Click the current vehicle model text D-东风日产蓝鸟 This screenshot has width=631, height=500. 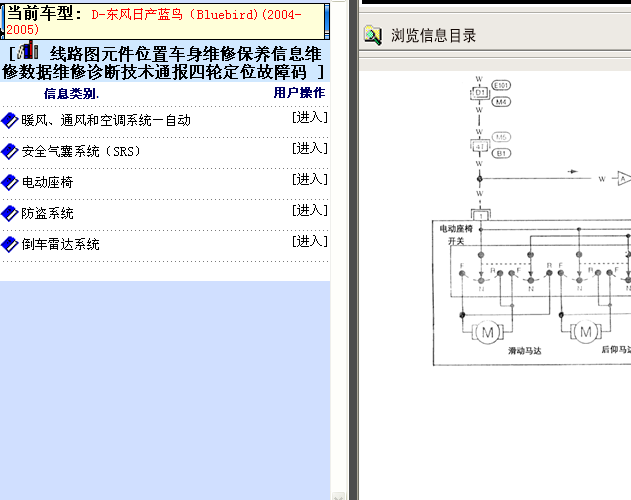coord(153,22)
